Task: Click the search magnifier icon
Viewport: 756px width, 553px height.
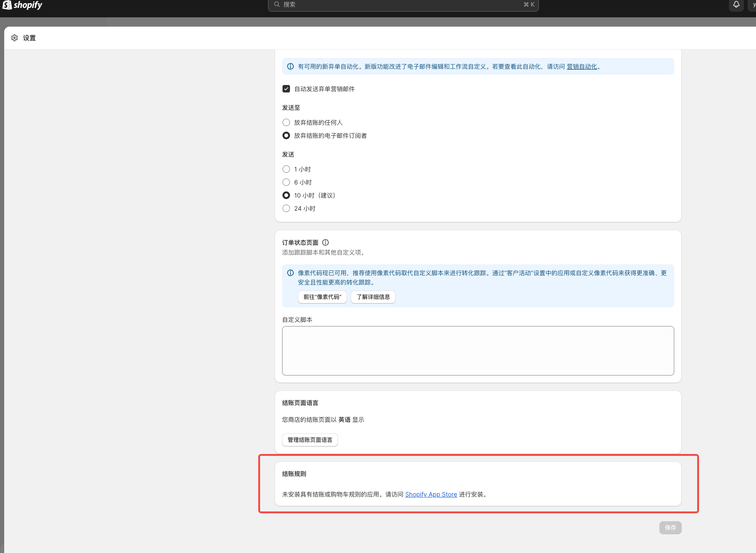Action: [277, 4]
